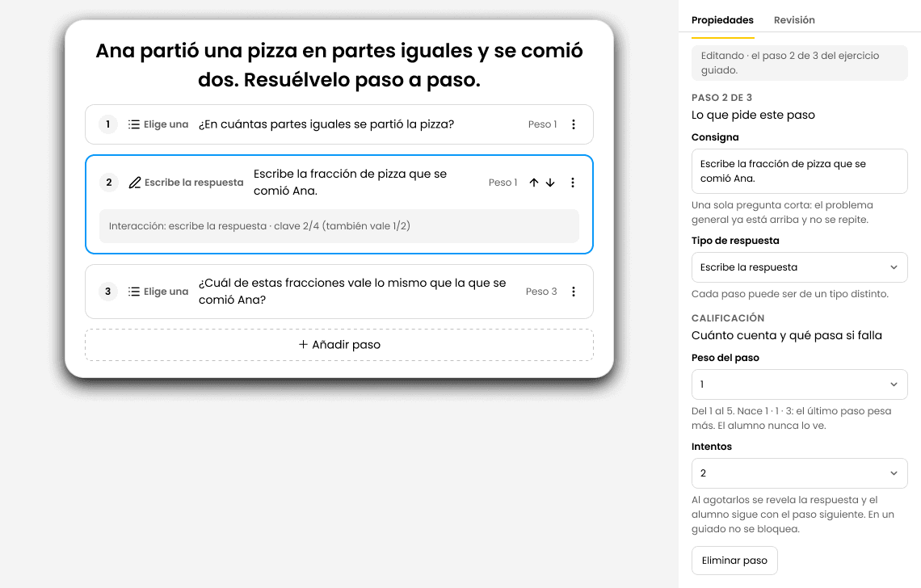Click the 'Cuánto cuenta y qué pasa si falla' subtitle

click(787, 335)
